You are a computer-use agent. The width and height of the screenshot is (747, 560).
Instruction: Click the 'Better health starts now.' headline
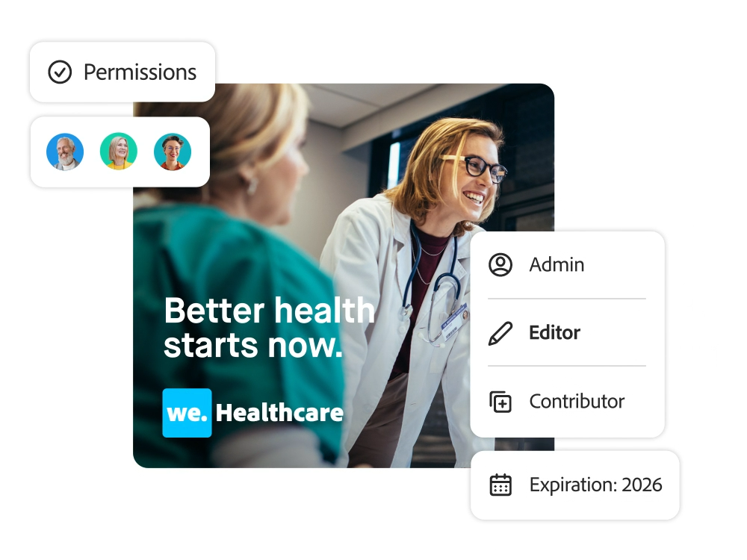click(x=270, y=328)
